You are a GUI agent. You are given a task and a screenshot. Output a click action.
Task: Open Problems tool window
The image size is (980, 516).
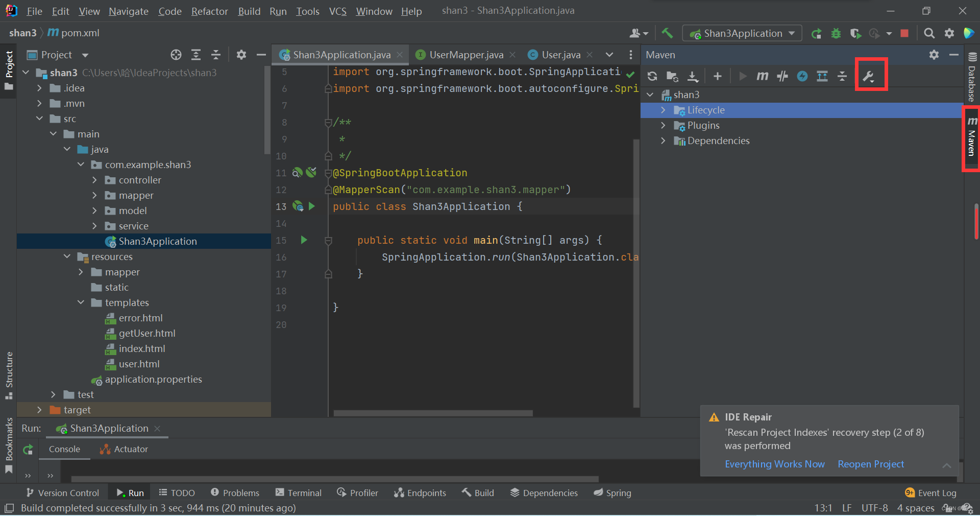pos(235,493)
